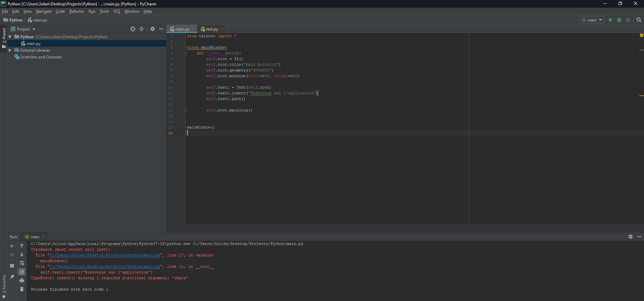Open Search Everywhere magnifier icon
The height and width of the screenshot is (301, 644).
(x=639, y=20)
